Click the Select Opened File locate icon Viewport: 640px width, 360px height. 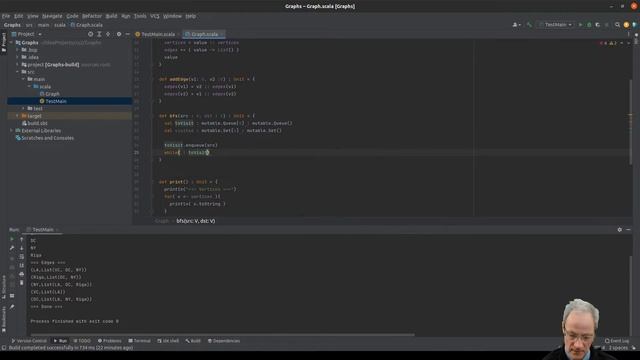tap(90, 34)
